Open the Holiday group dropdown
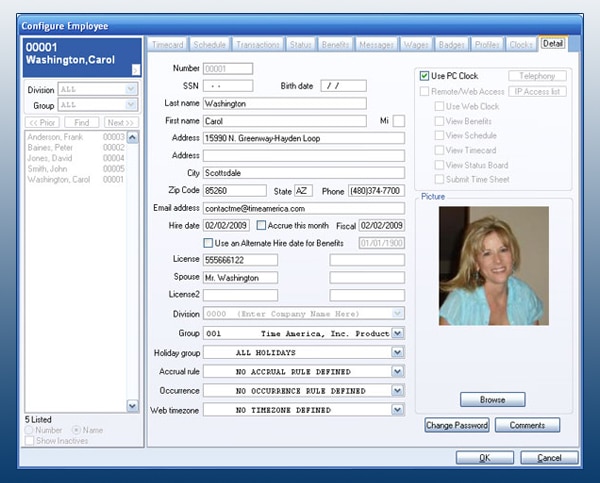The height and width of the screenshot is (483, 600). point(398,352)
